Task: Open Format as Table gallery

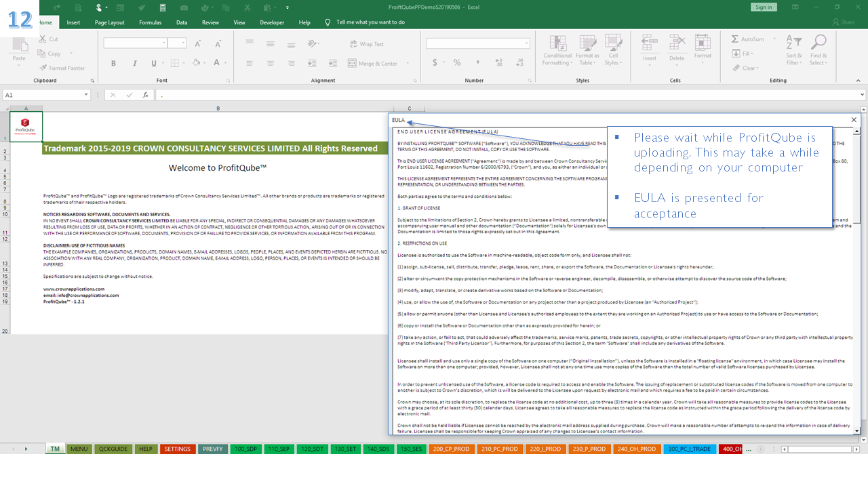Action: point(587,51)
